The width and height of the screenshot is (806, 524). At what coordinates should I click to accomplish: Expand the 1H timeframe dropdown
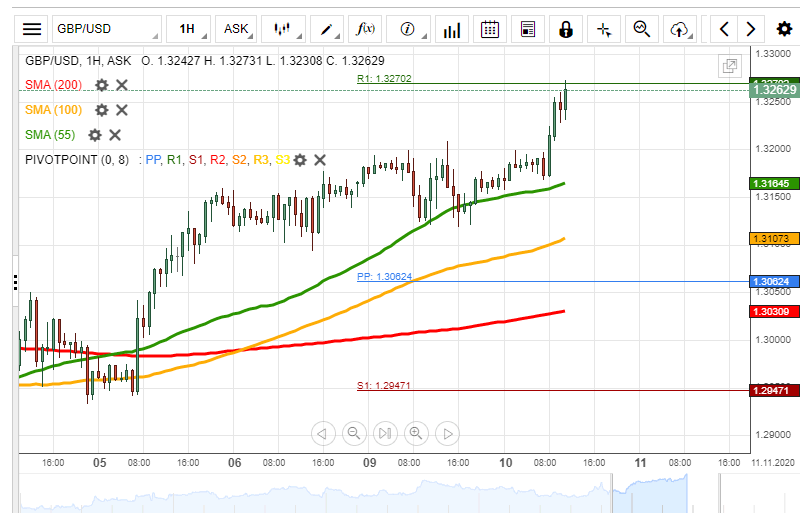pyautogui.click(x=192, y=29)
